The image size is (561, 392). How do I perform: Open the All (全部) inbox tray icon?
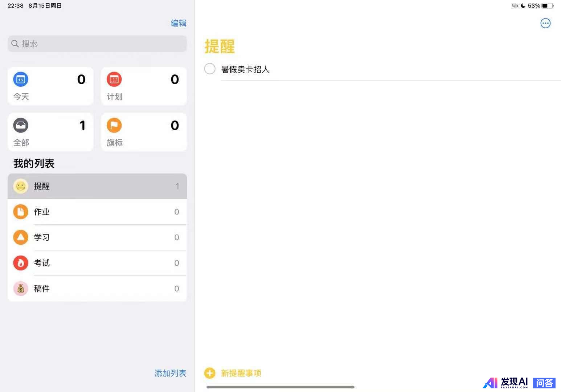21,126
